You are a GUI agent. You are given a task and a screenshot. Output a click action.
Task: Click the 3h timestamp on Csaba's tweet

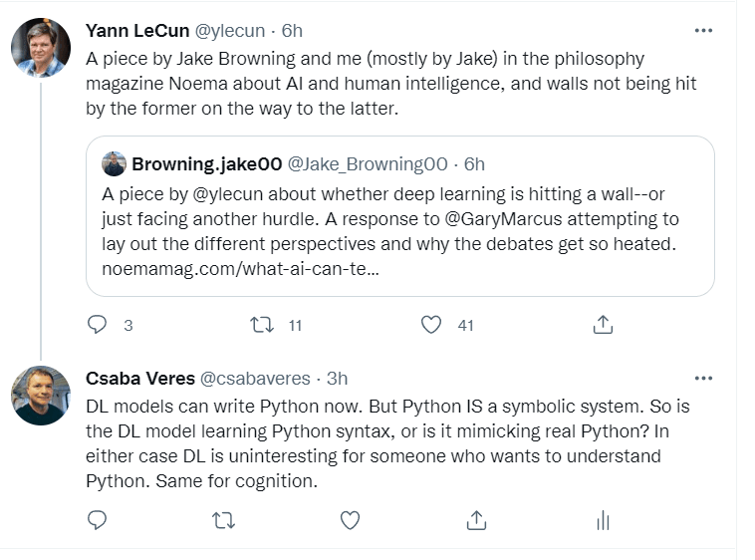(338, 379)
